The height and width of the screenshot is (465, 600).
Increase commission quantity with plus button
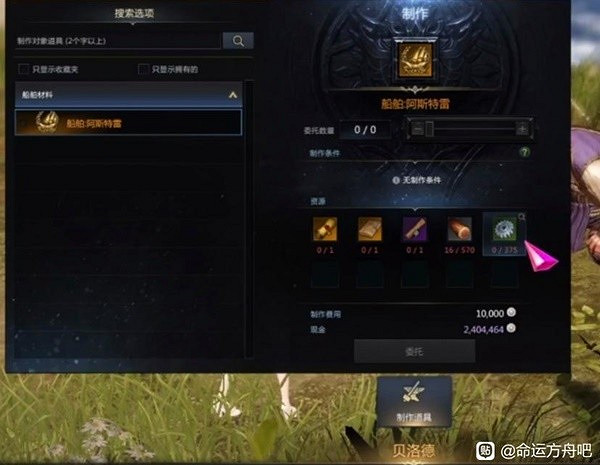pos(522,129)
